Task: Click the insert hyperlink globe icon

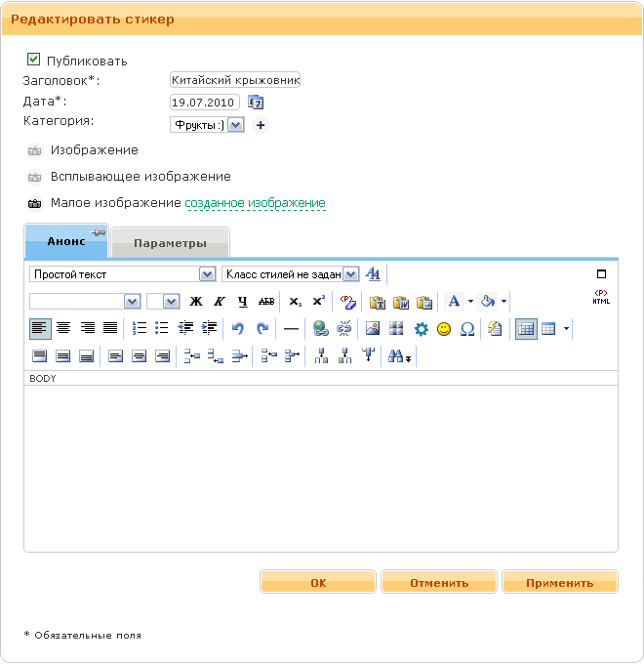Action: click(319, 329)
